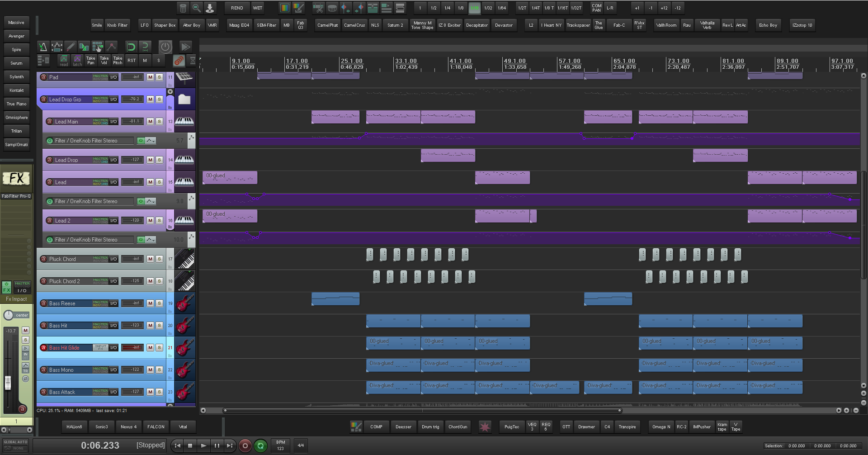Select the pencil draw tool icon
868x455 pixels.
pyautogui.click(x=71, y=47)
